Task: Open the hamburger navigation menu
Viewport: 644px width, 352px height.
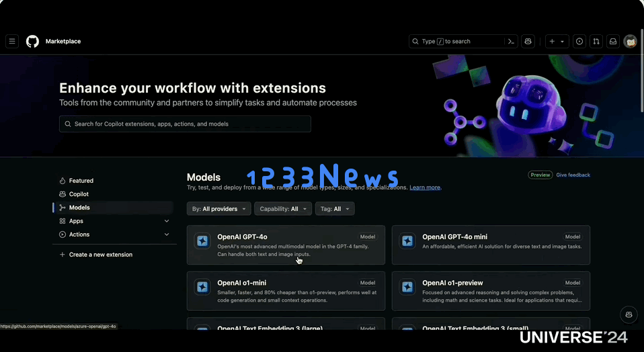Action: tap(12, 42)
